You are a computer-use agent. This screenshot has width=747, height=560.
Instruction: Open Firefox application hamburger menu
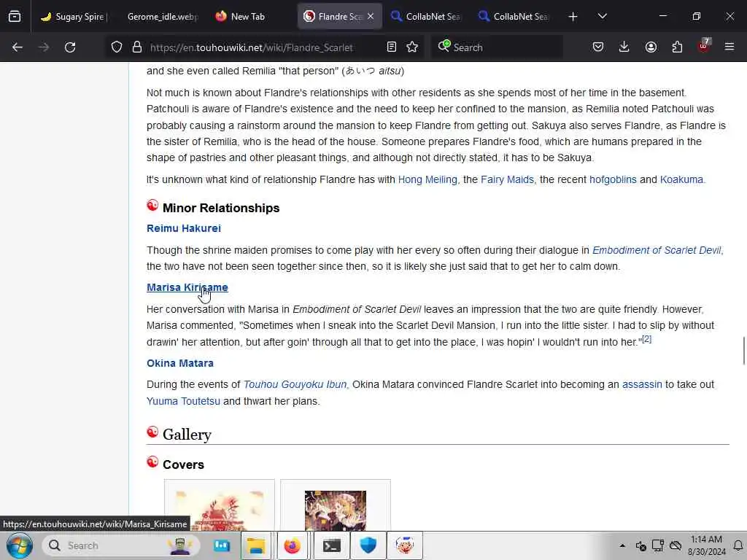coord(729,47)
